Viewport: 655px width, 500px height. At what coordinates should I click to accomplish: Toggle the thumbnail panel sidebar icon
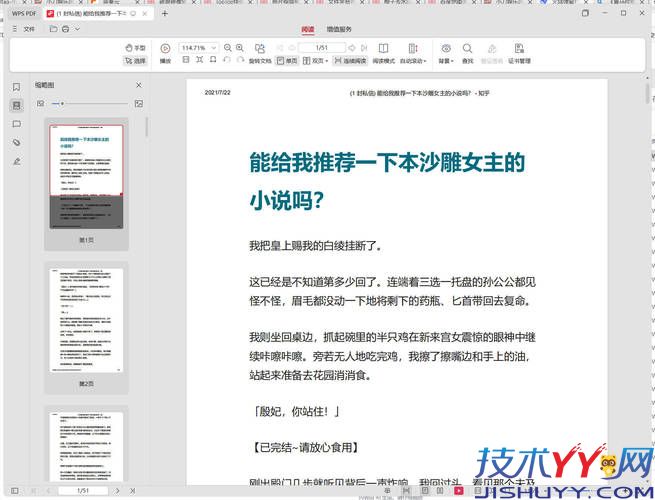(16, 105)
